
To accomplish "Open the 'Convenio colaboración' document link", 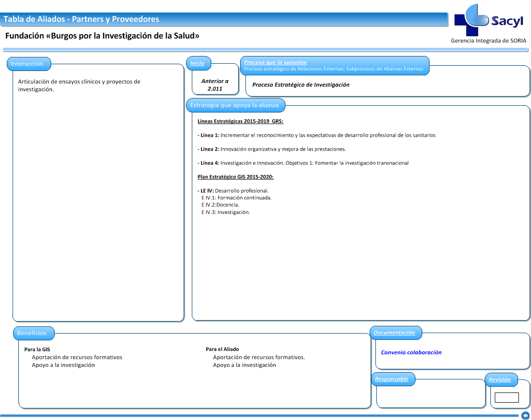I will pyautogui.click(x=411, y=352).
